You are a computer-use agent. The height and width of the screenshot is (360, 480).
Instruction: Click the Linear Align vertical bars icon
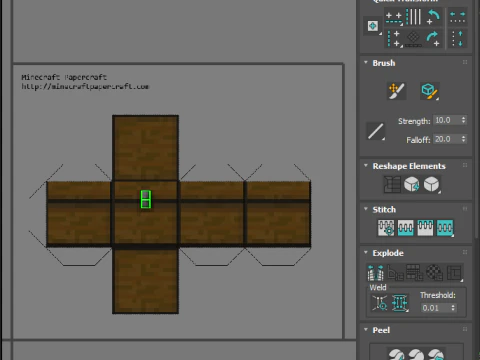(x=413, y=17)
